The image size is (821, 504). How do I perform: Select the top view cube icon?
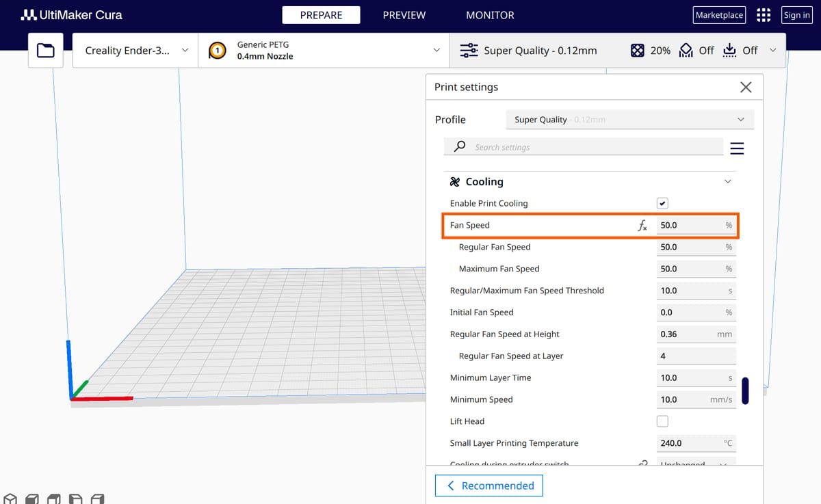(54, 499)
